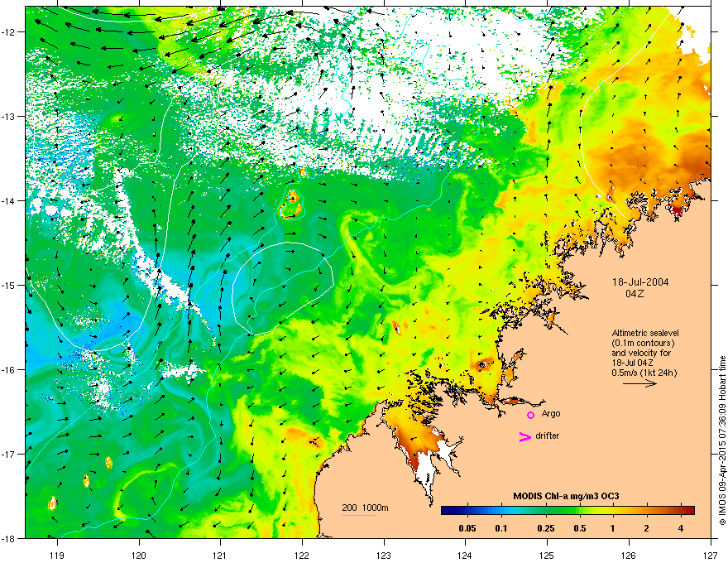Click the 'MODIS Chl-a mg/m3 OC3' title
Viewport: 728px width, 563px height.
(x=566, y=496)
